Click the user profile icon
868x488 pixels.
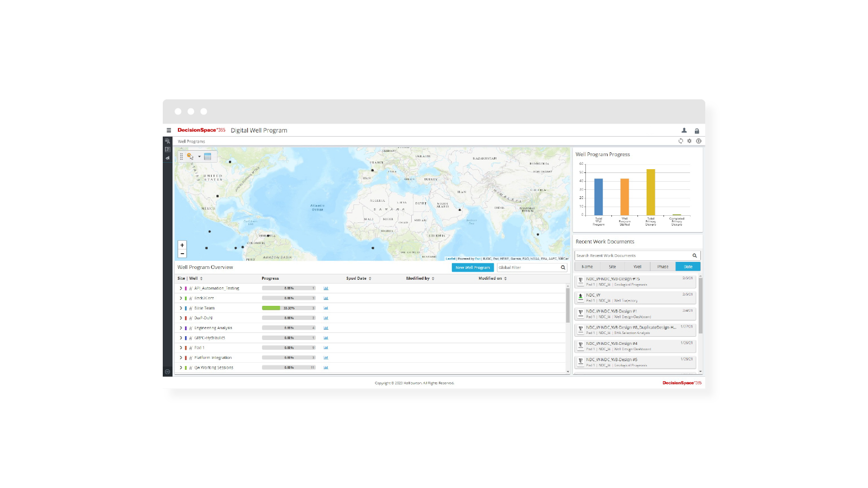point(684,131)
